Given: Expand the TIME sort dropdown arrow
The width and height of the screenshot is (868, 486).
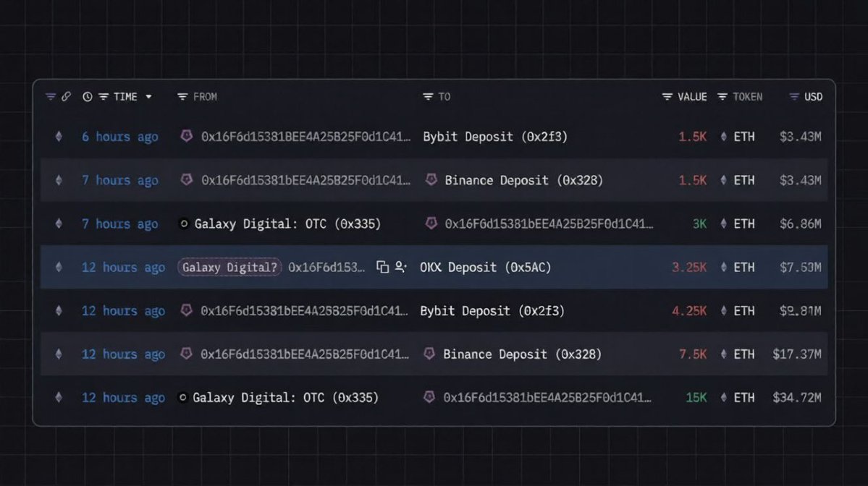Looking at the screenshot, I should click(148, 97).
